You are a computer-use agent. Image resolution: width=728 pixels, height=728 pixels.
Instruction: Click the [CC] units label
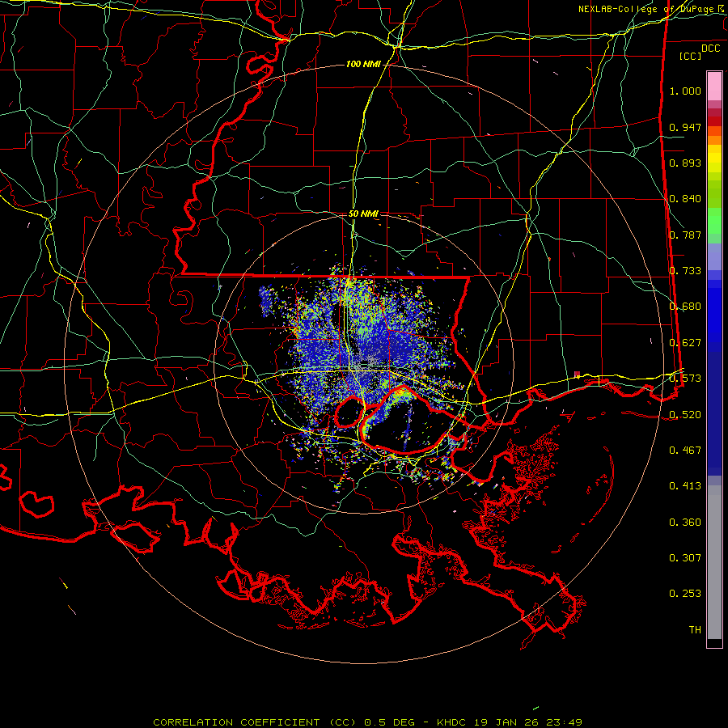(691, 56)
